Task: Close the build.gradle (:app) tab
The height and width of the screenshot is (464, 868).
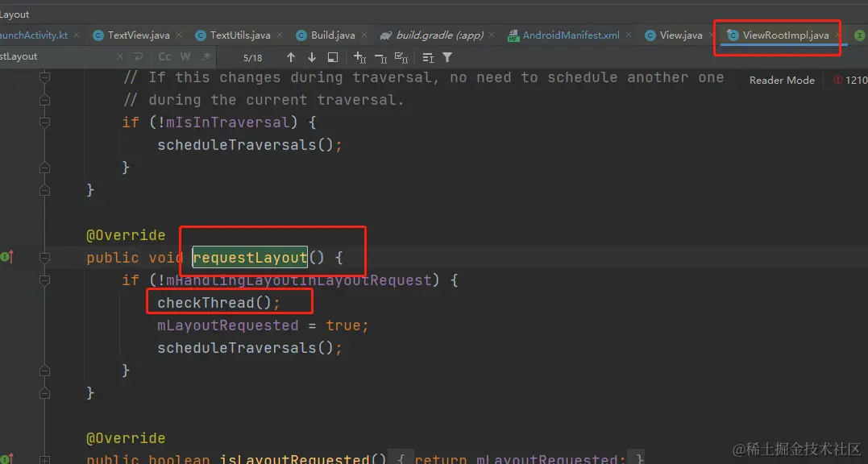Action: pyautogui.click(x=492, y=35)
